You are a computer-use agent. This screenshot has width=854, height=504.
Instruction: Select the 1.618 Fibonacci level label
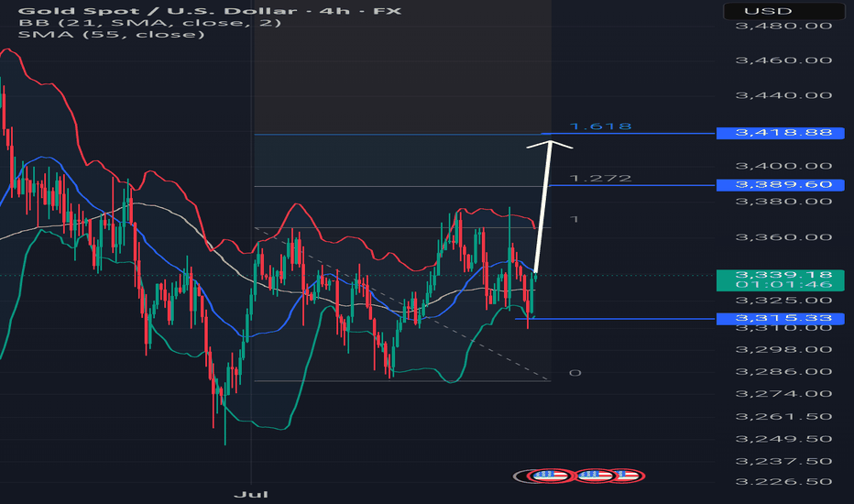click(601, 126)
